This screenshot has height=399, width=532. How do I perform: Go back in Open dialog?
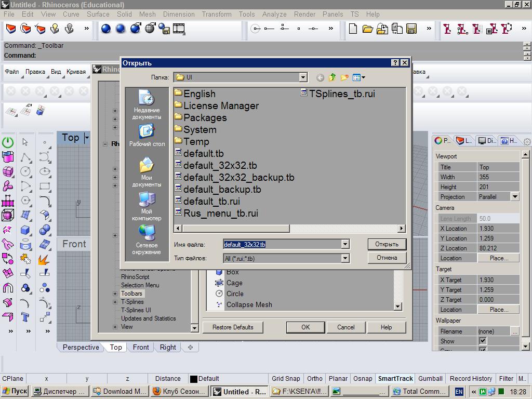point(320,78)
